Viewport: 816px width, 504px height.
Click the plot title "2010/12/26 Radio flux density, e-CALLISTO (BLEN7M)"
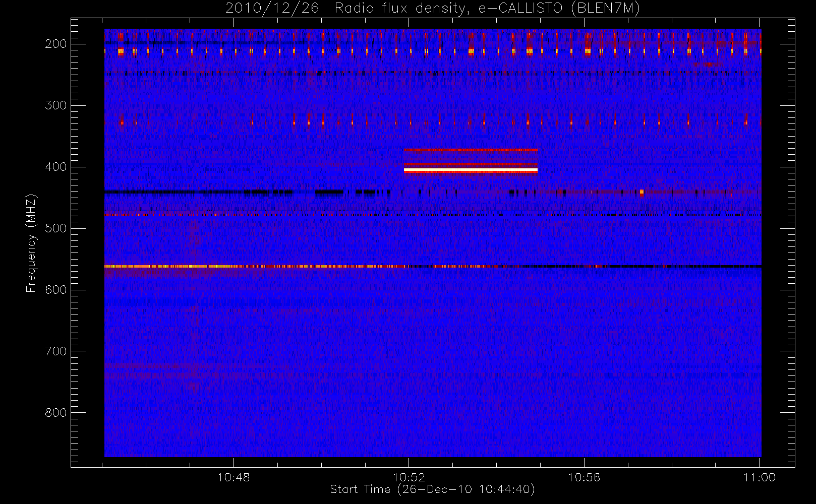click(x=433, y=9)
